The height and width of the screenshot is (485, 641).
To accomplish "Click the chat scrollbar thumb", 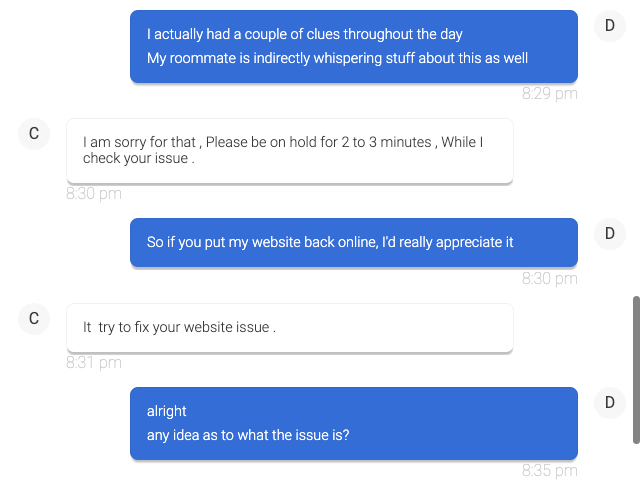I will (636, 370).
